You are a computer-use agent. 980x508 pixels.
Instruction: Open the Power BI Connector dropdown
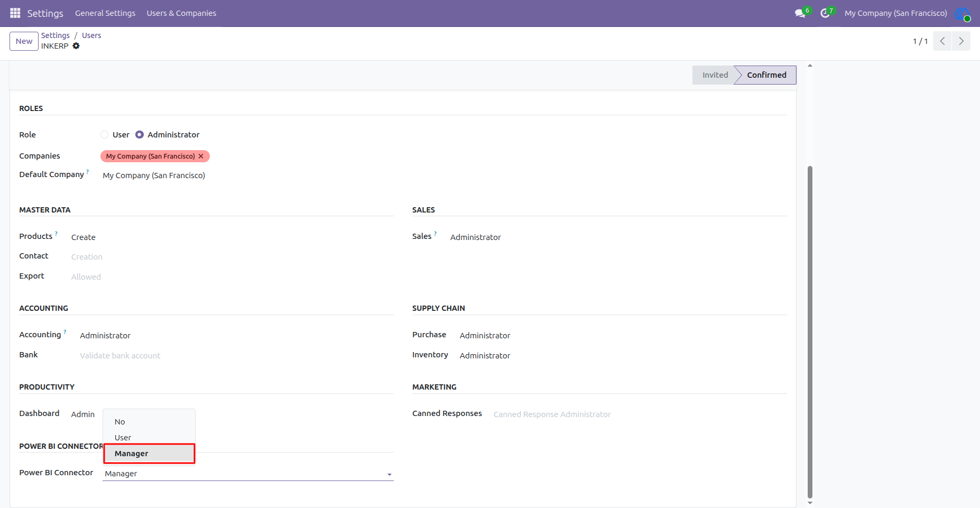[x=248, y=474]
